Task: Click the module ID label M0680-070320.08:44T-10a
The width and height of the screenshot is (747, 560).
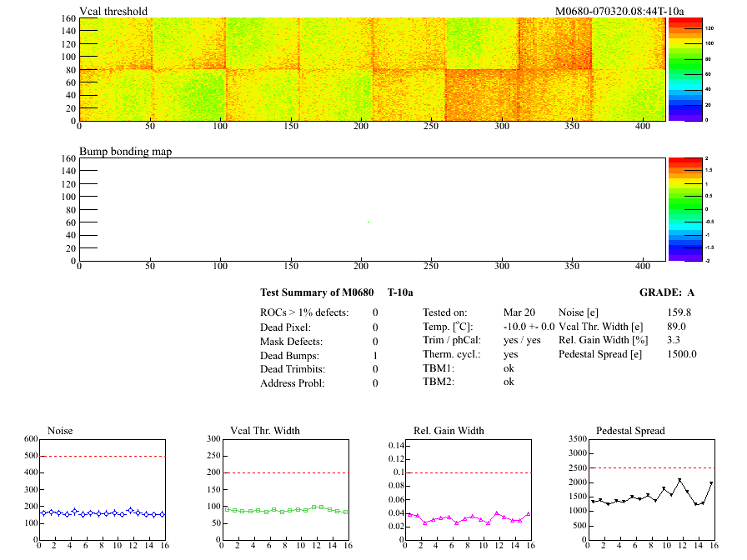Action: click(619, 11)
